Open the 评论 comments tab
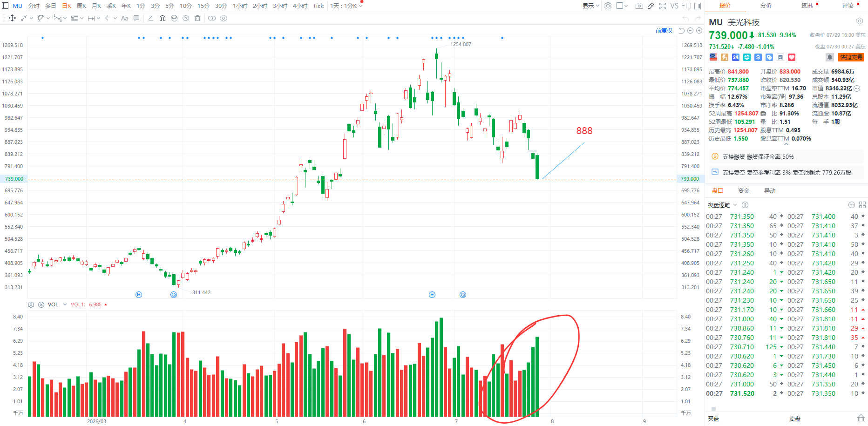The width and height of the screenshot is (868, 426). coord(848,6)
